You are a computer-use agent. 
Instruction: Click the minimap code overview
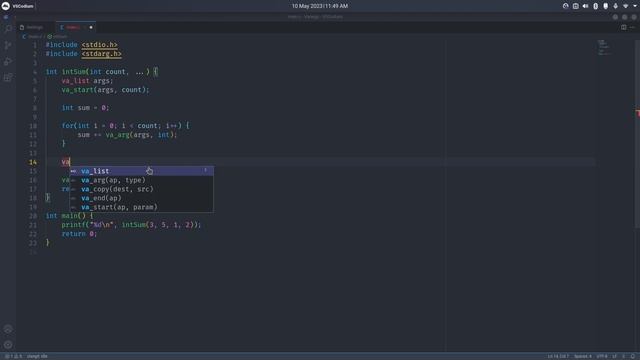coord(604,47)
